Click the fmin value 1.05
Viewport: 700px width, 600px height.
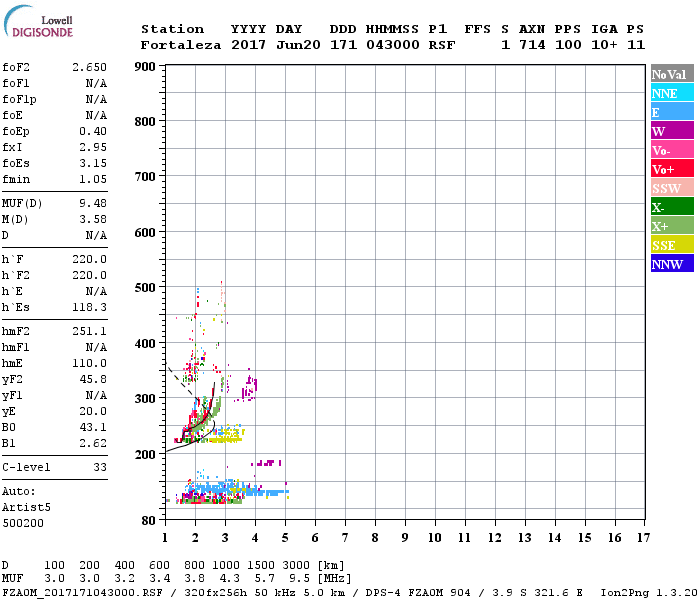click(93, 179)
